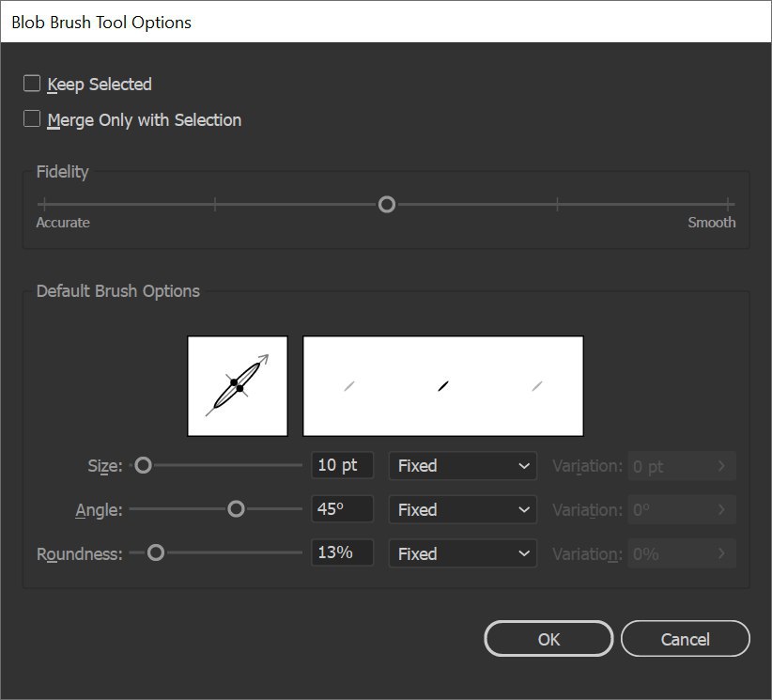This screenshot has height=700, width=772.
Task: Click the brush angle shape editor preview
Action: pyautogui.click(x=238, y=386)
